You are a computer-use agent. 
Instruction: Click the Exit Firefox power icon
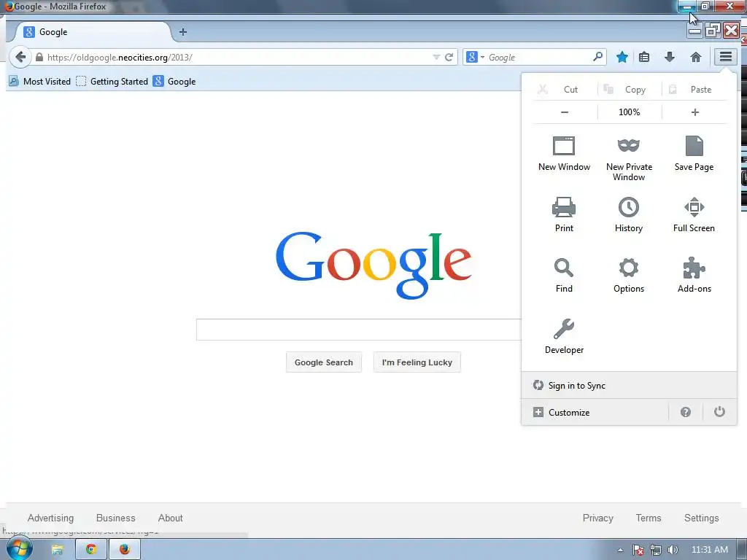tap(719, 412)
